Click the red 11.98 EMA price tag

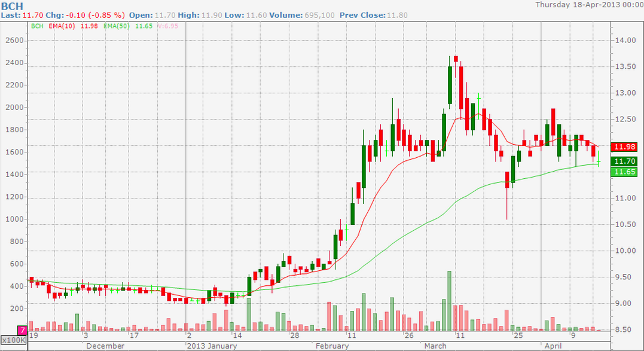click(624, 146)
